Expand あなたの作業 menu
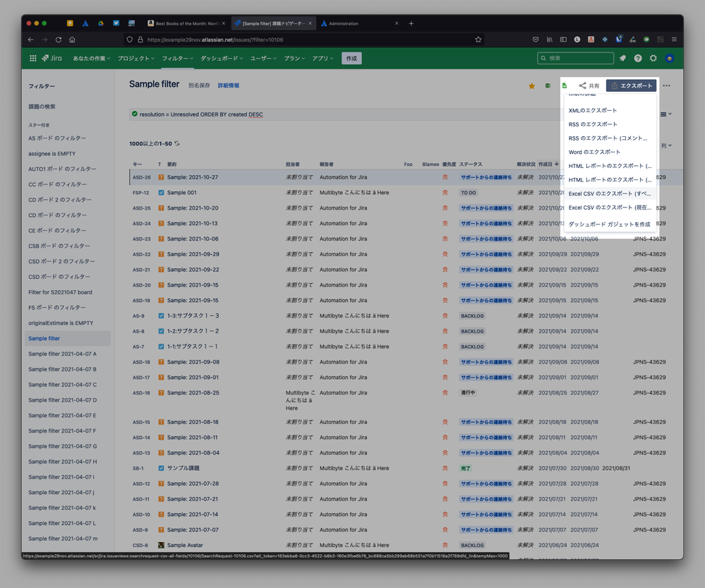 [91, 59]
